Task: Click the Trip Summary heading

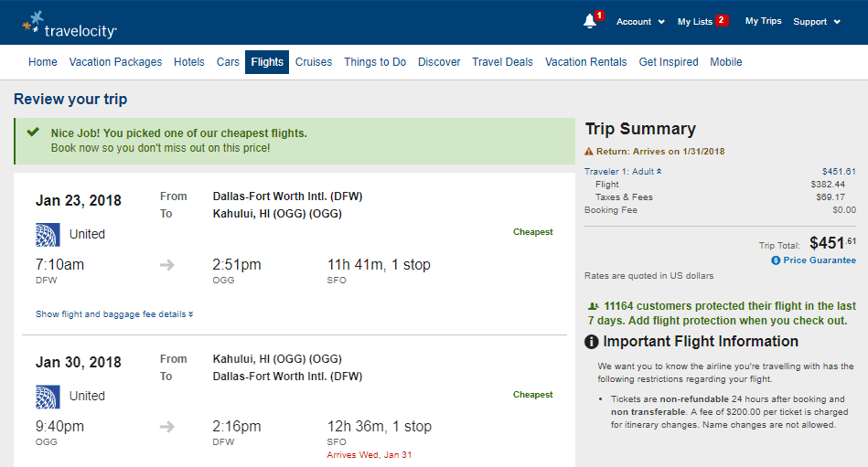Action: click(640, 129)
